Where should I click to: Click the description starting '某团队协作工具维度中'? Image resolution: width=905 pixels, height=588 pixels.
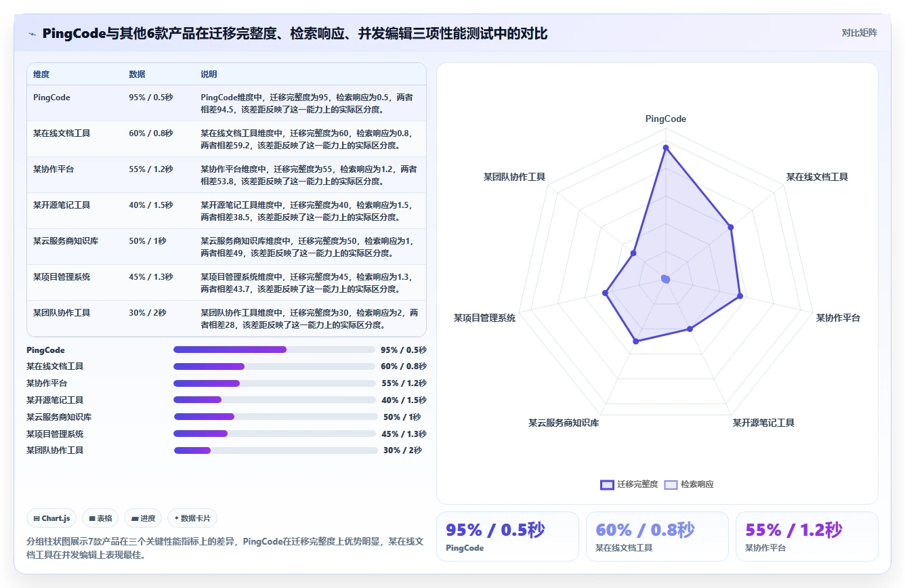tap(310, 319)
